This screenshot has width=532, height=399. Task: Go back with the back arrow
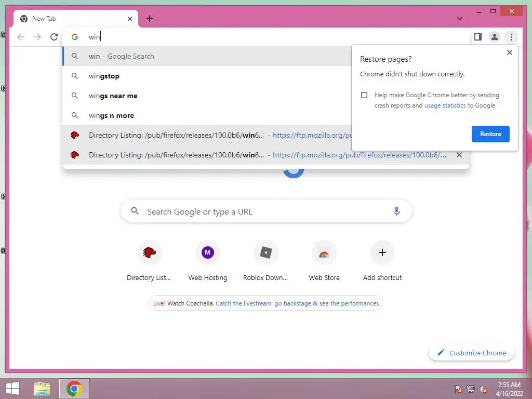tap(21, 37)
